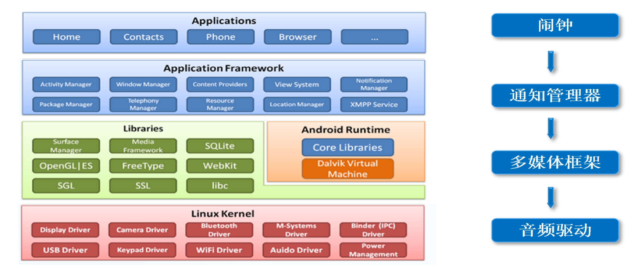Select the Power Management box

tap(373, 250)
